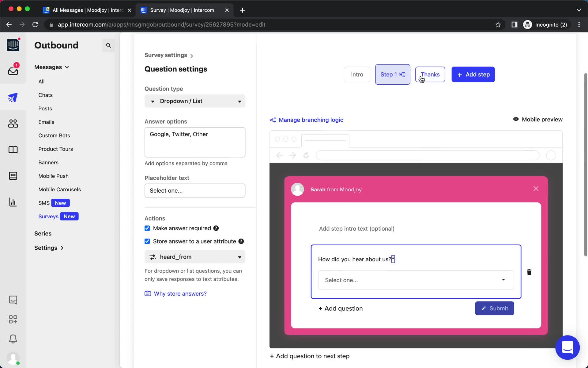Click the Placeholder text input field
This screenshot has height=368, width=588.
(x=195, y=190)
